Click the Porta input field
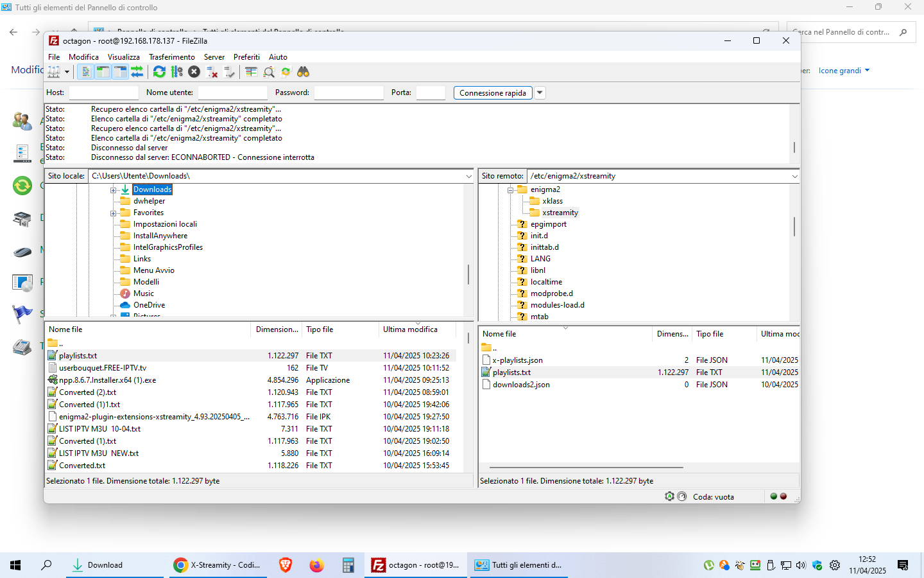The width and height of the screenshot is (924, 578). (x=431, y=92)
